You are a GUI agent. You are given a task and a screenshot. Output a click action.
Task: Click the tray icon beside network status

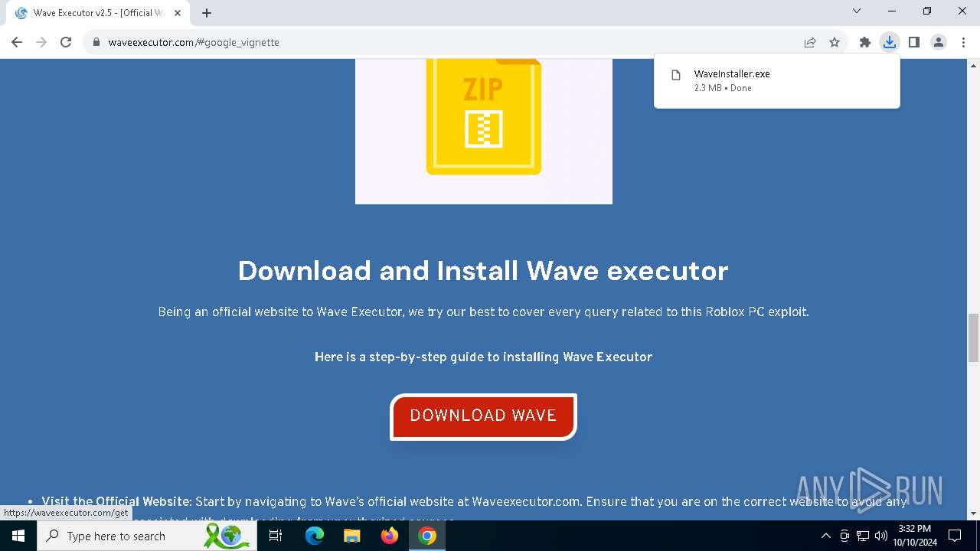(844, 536)
